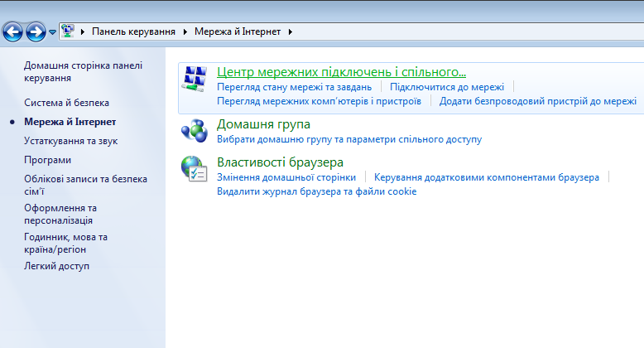
Task: Go to Система й безпека category
Action: [x=66, y=103]
